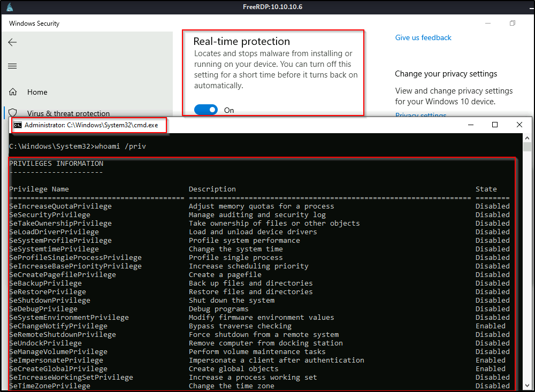Click the back arrow in Windows Security
Viewport: 535px width, 392px height.
pos(13,42)
